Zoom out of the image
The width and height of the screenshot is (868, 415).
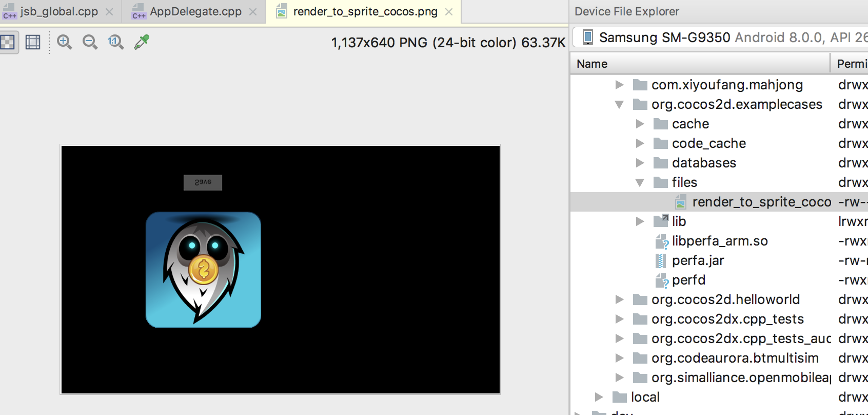coord(90,42)
